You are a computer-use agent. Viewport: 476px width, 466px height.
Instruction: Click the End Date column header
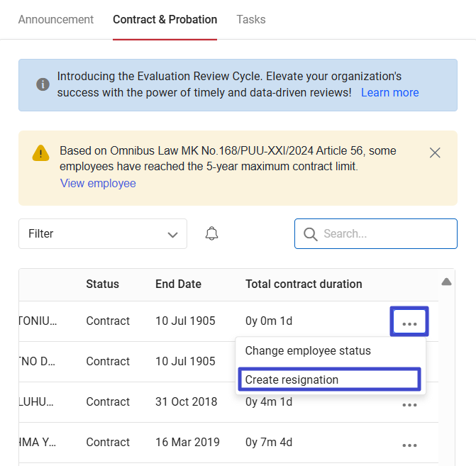tap(178, 284)
